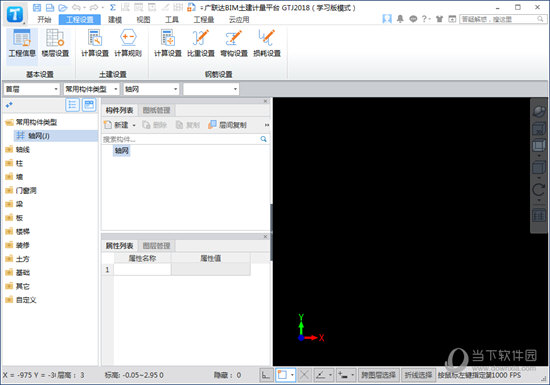Click the save icon in quick access toolbar
550x385 pixels.
pyautogui.click(x=37, y=7)
